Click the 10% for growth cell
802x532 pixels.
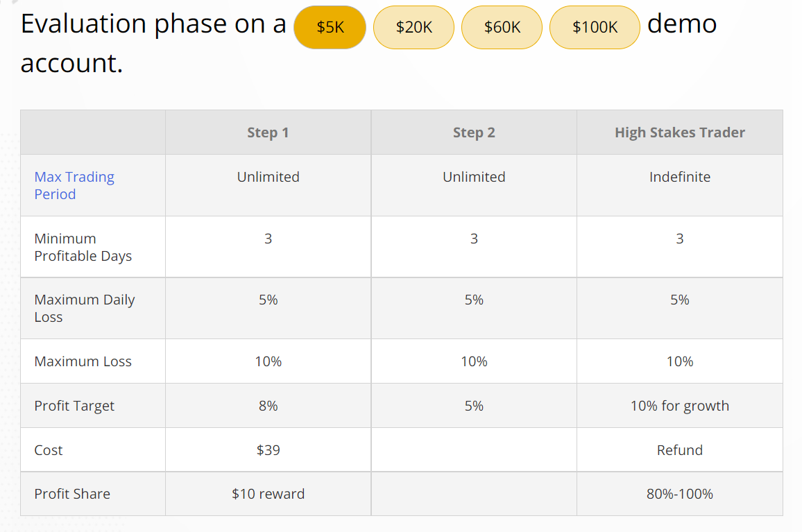tap(679, 406)
